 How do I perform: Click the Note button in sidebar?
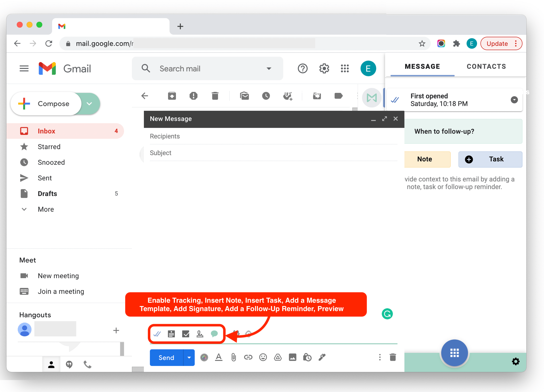tap(424, 159)
